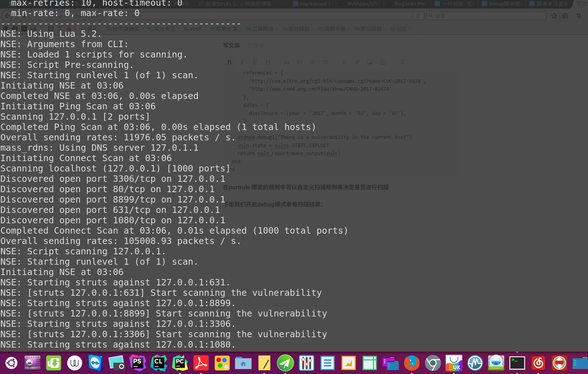
Task: Open the green spreadsheet app icon
Action: [369, 363]
